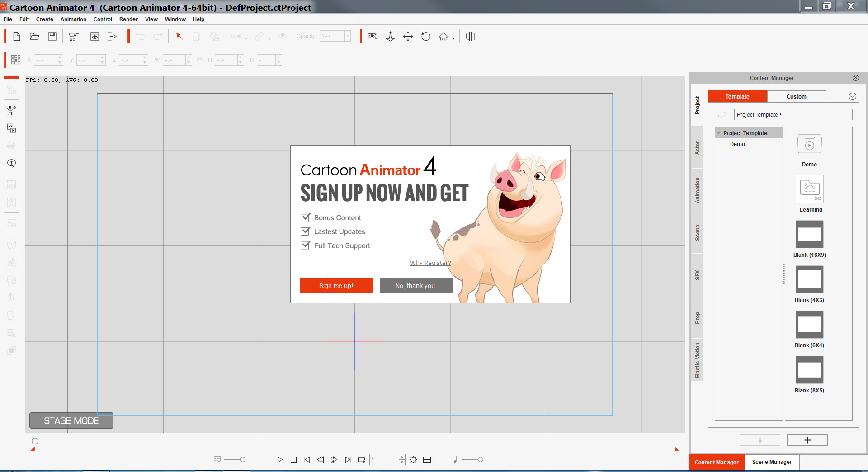Open the Timeline panel icon
Image resolution: width=868 pixels, height=472 pixels.
coord(427,460)
